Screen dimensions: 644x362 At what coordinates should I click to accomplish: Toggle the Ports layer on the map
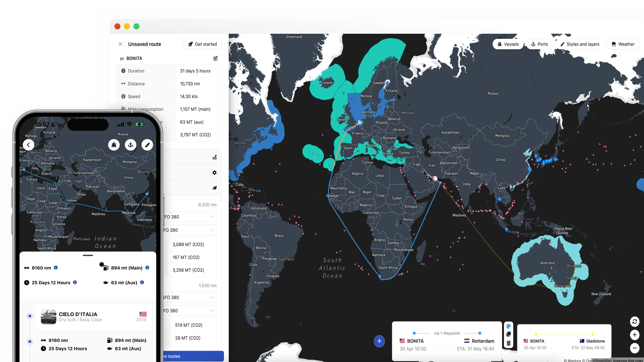tap(539, 44)
